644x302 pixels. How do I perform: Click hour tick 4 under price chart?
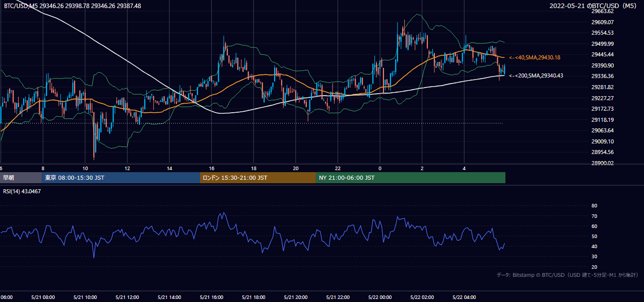(x=465, y=169)
